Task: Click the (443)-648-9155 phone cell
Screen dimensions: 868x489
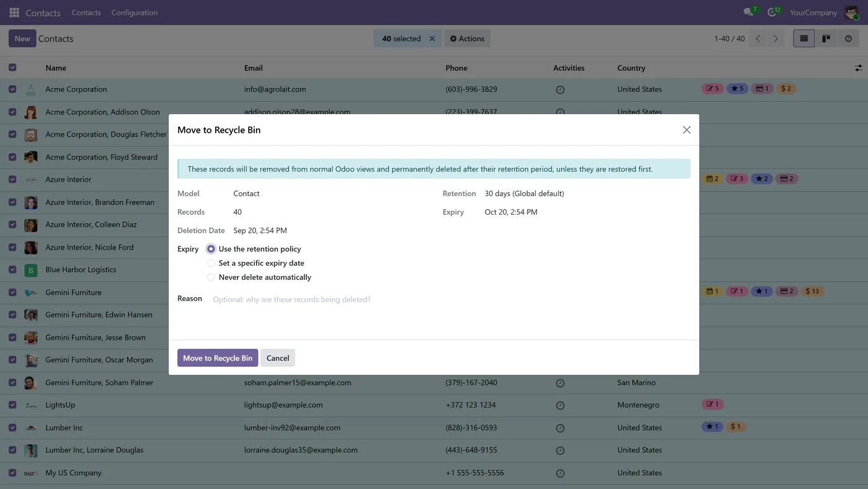Action: point(471,450)
